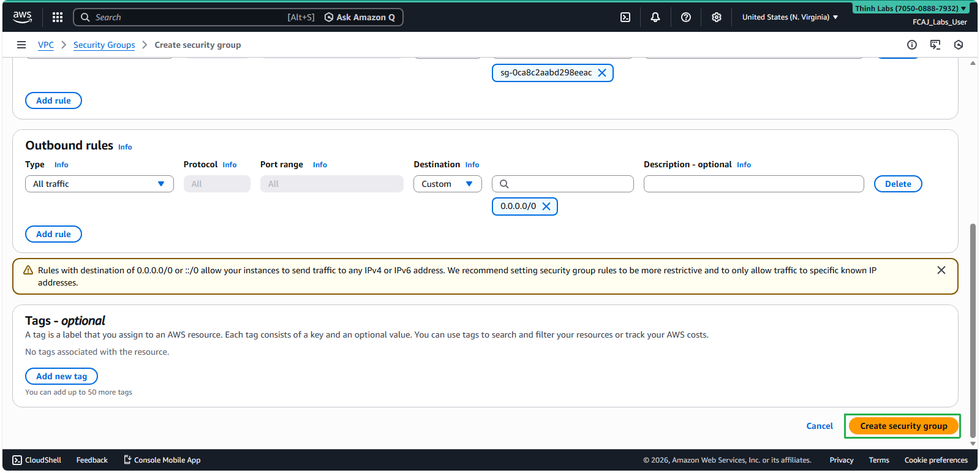Click the destination search magnifier field

(x=563, y=184)
